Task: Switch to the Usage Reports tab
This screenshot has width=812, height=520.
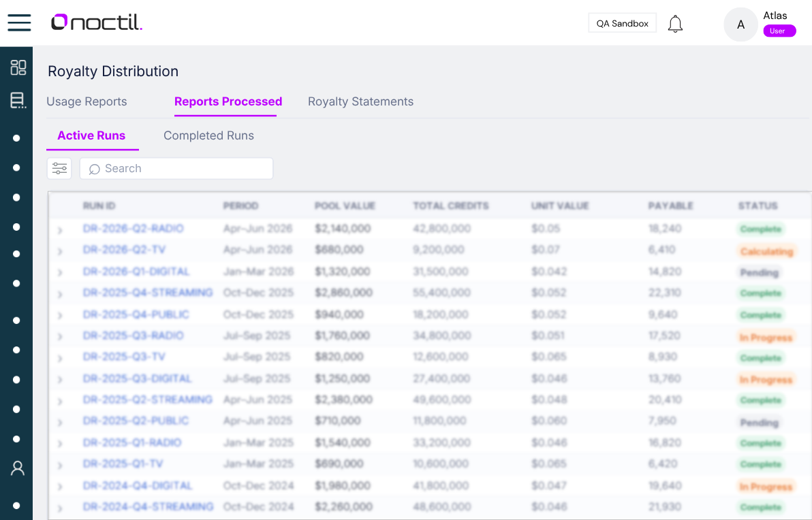Action: click(87, 101)
